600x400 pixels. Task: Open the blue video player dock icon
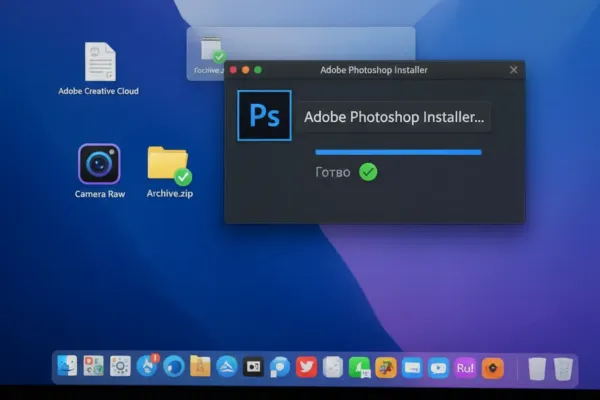coord(439,368)
